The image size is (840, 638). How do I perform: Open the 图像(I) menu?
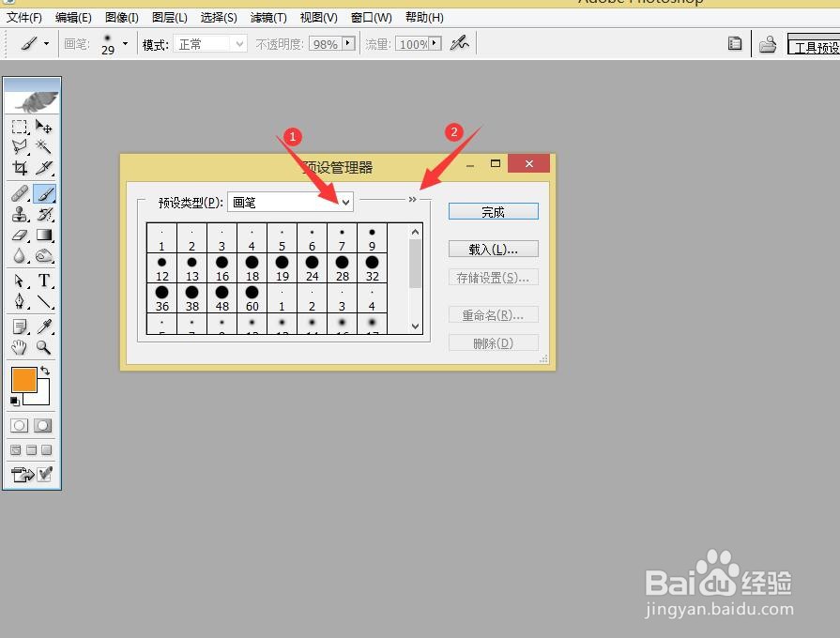coord(122,17)
